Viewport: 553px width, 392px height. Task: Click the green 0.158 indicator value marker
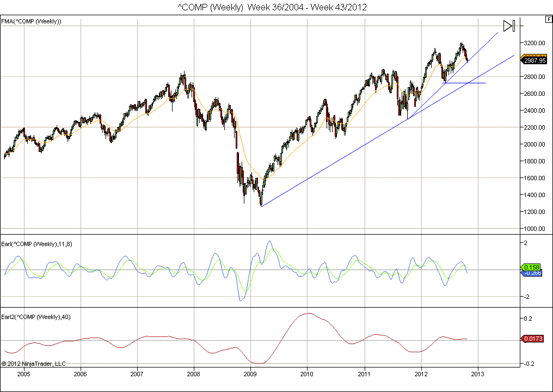[x=530, y=267]
